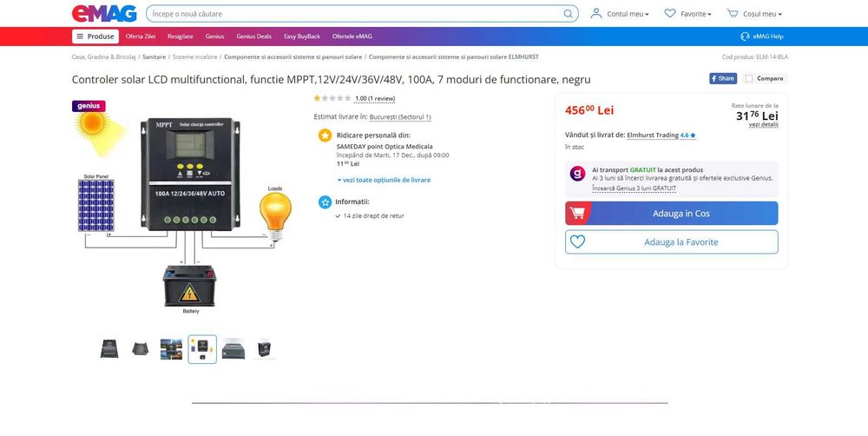Select the first product thumbnail
This screenshot has width=868, height=436.
109,349
